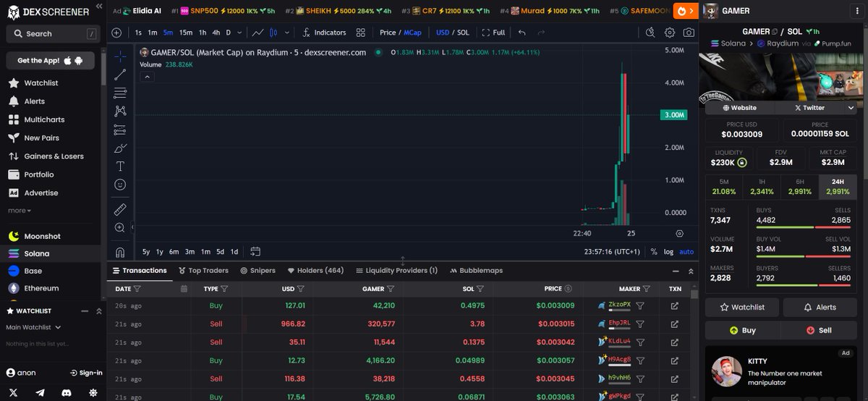Select the pattern drawing tool

coord(120,111)
